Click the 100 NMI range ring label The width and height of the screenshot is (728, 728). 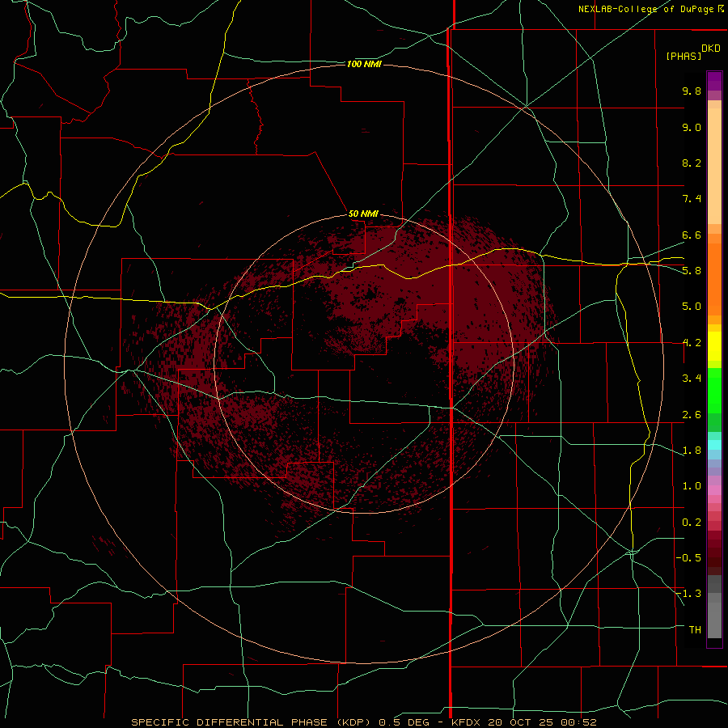[364, 64]
